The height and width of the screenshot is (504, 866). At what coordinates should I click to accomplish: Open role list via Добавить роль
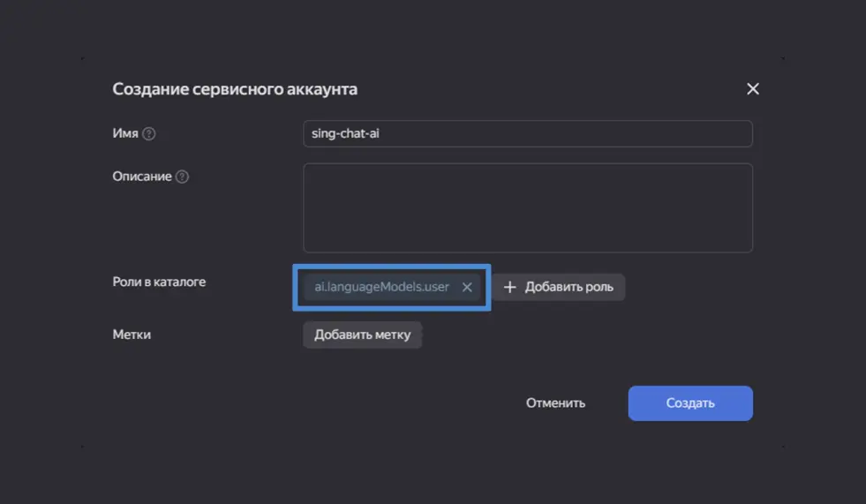(x=559, y=287)
